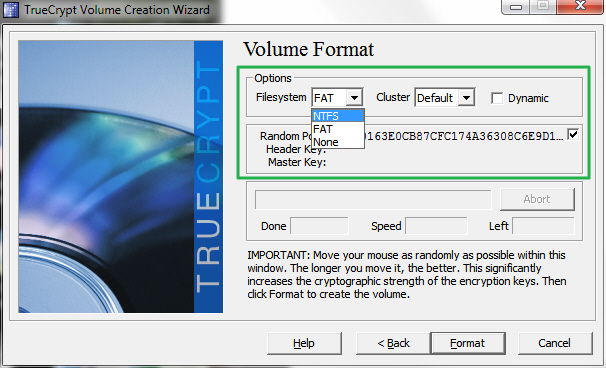Click the Random Pool hex value text
Image resolution: width=606 pixels, height=368 pixels.
pyautogui.click(x=463, y=136)
